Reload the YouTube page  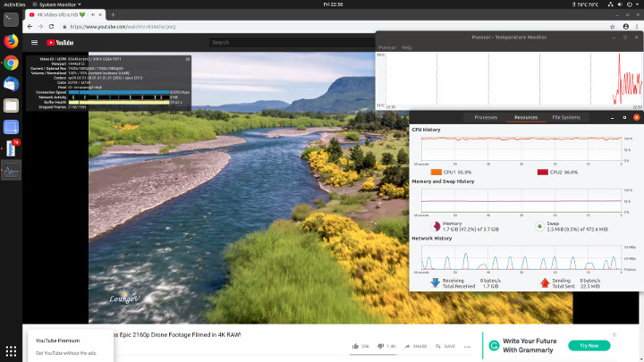click(x=51, y=27)
